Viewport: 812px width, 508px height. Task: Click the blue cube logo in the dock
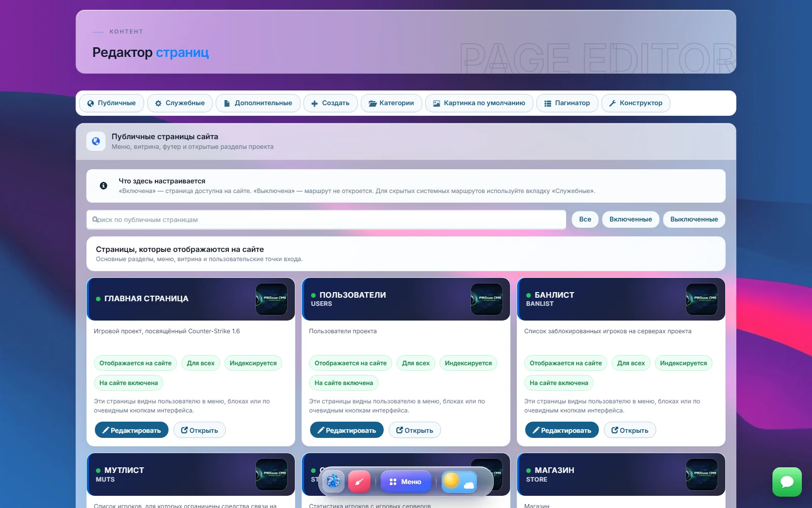pyautogui.click(x=333, y=481)
